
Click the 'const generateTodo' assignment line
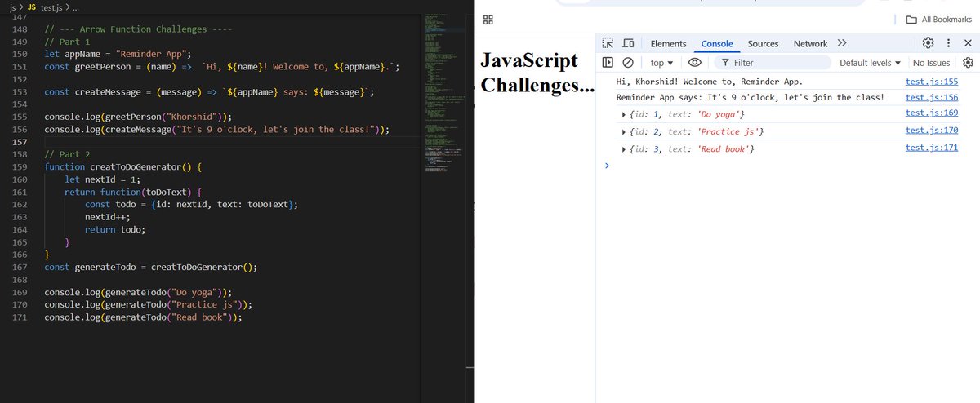click(151, 267)
